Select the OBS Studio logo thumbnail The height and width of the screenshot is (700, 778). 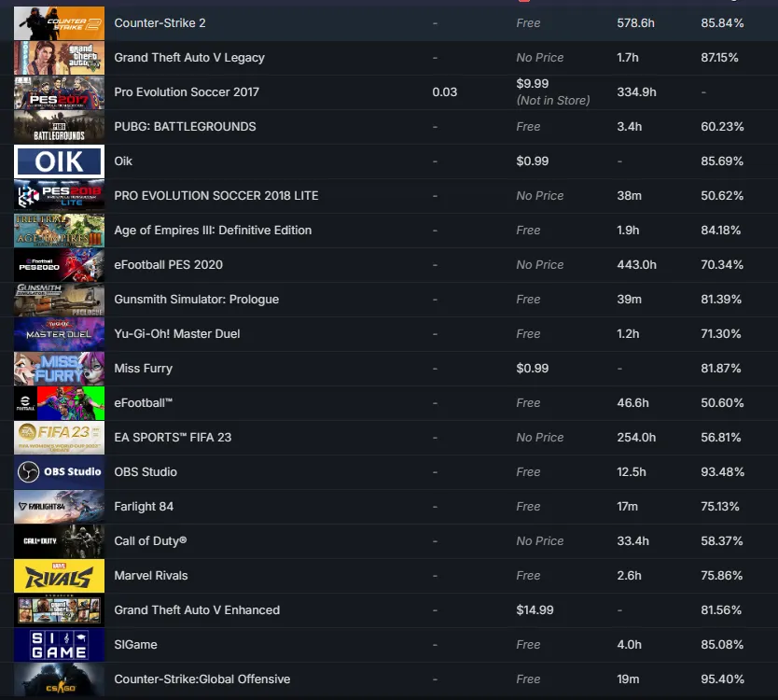[59, 472]
